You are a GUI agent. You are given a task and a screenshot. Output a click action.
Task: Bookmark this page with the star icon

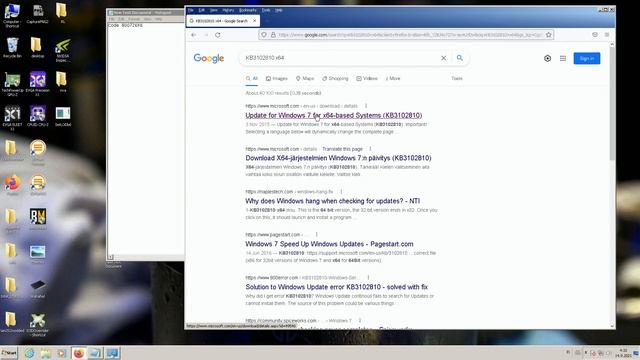point(549,35)
